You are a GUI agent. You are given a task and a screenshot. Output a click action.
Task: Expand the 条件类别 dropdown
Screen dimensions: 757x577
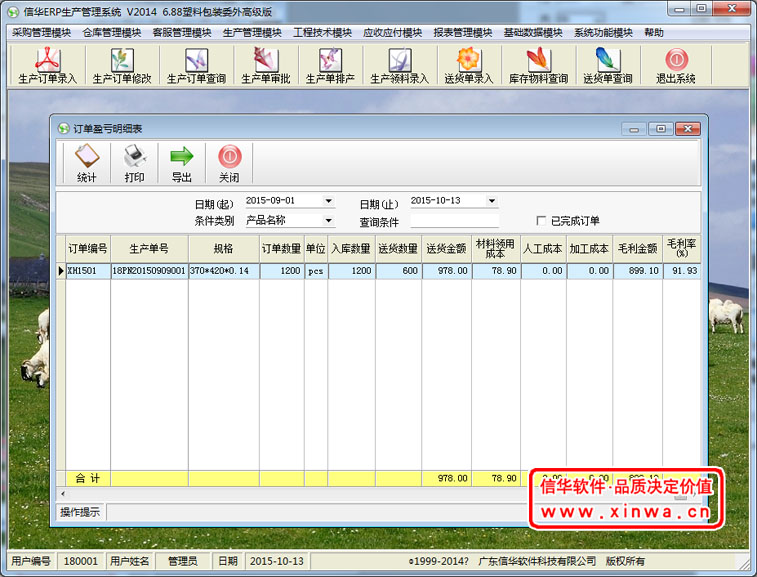[328, 220]
